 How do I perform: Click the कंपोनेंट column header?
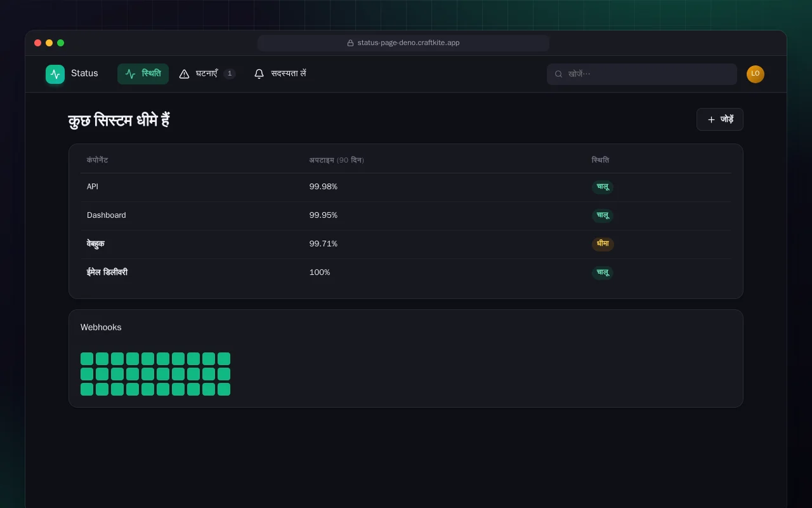pyautogui.click(x=97, y=160)
